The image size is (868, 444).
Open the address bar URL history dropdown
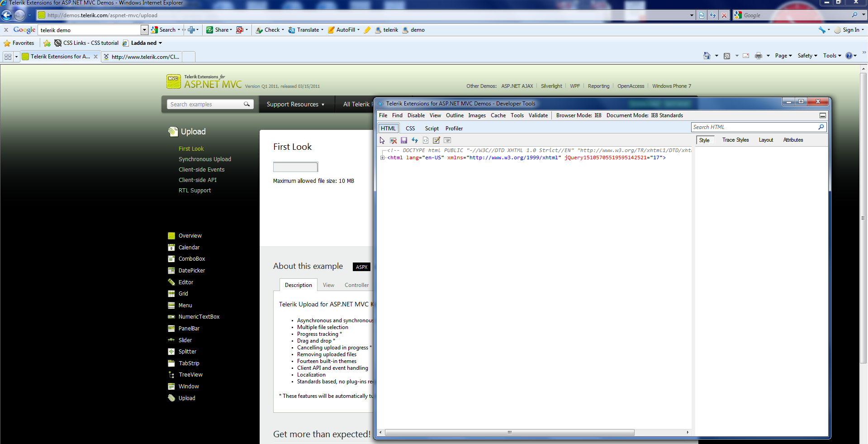692,15
